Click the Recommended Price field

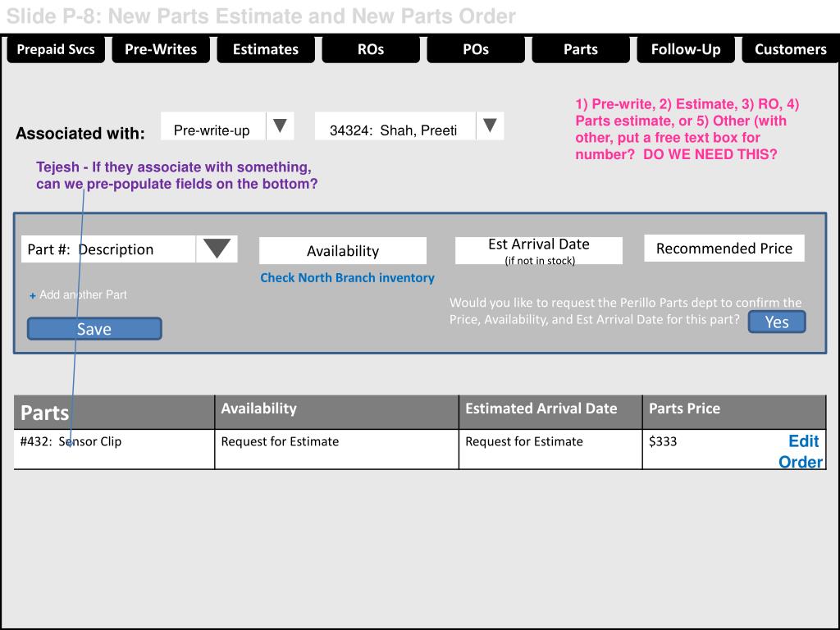click(724, 248)
